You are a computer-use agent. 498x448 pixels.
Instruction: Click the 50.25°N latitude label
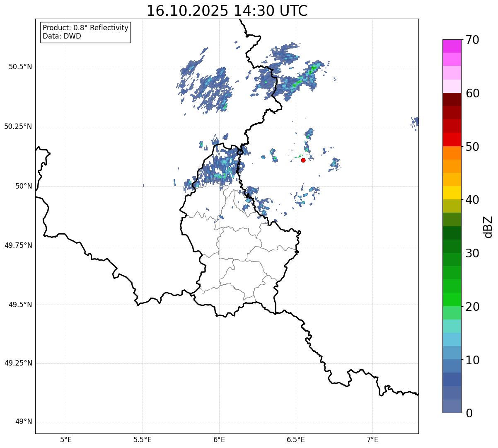(x=18, y=126)
